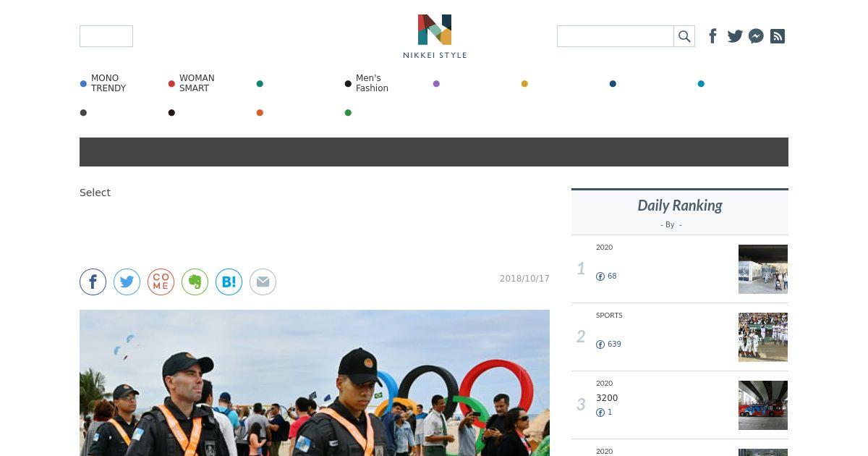Click the orange dot menu item
The height and width of the screenshot is (456, 868).
tap(260, 113)
